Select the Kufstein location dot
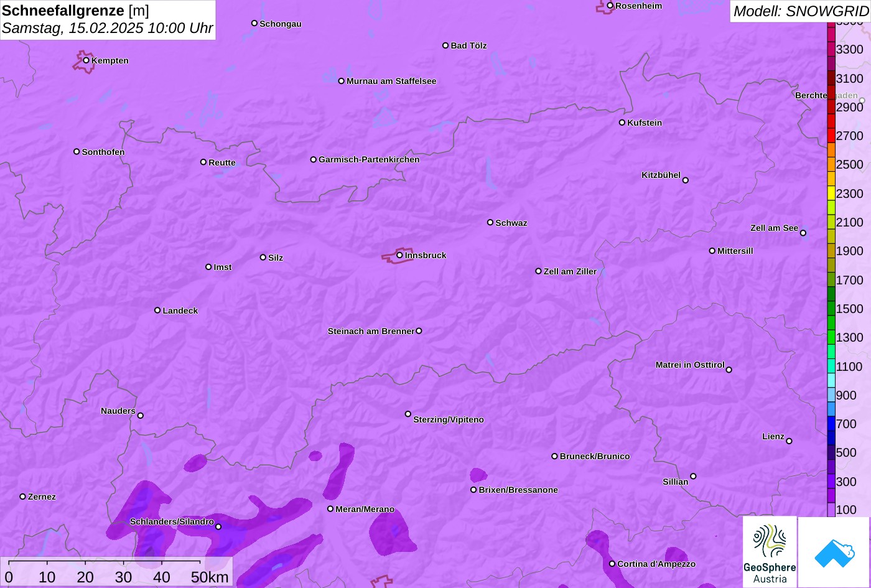This screenshot has height=588, width=871. [x=622, y=123]
